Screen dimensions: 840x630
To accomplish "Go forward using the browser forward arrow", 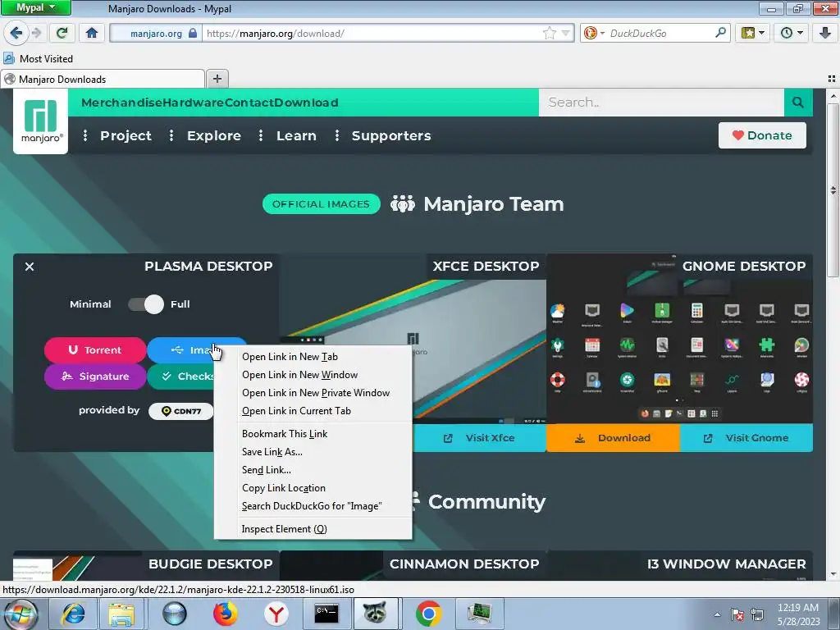I will click(36, 33).
